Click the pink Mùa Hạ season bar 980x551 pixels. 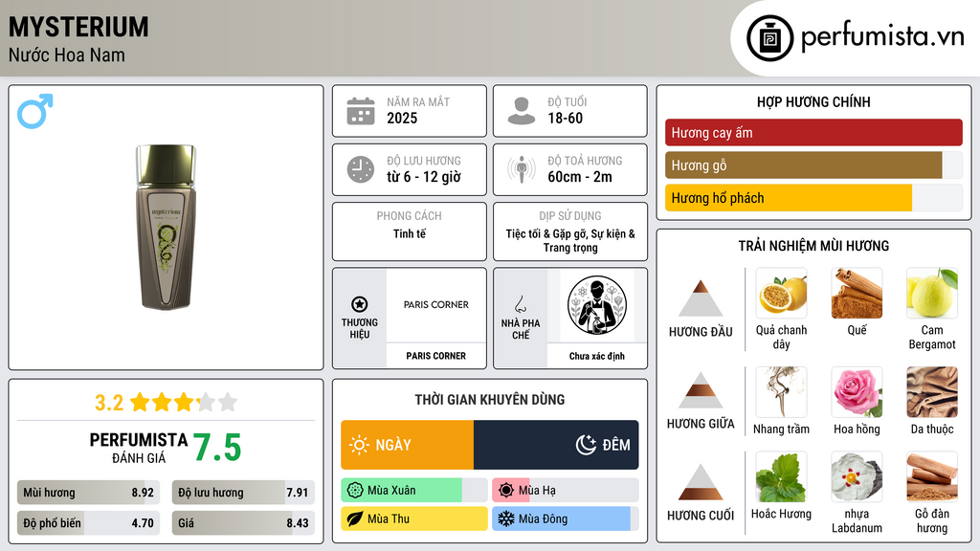511,491
